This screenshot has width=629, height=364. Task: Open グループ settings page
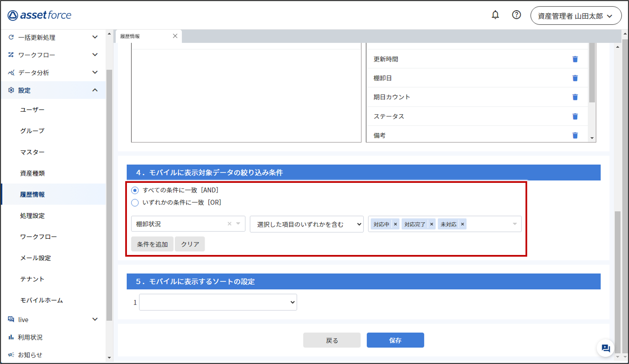pos(32,131)
